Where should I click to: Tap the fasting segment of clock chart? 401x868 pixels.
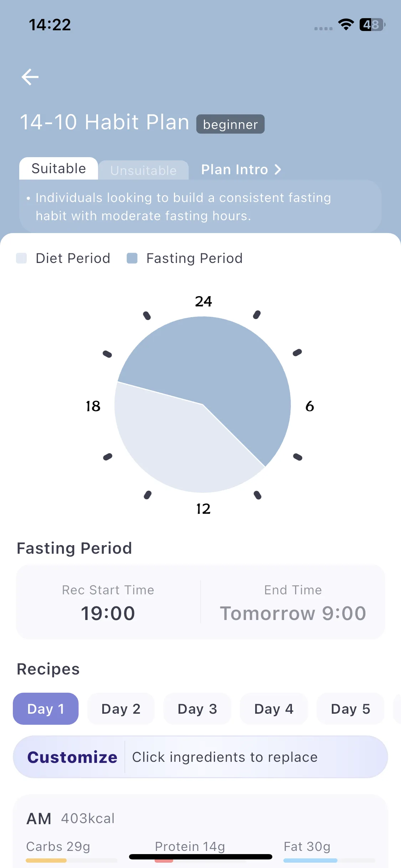tap(221, 367)
